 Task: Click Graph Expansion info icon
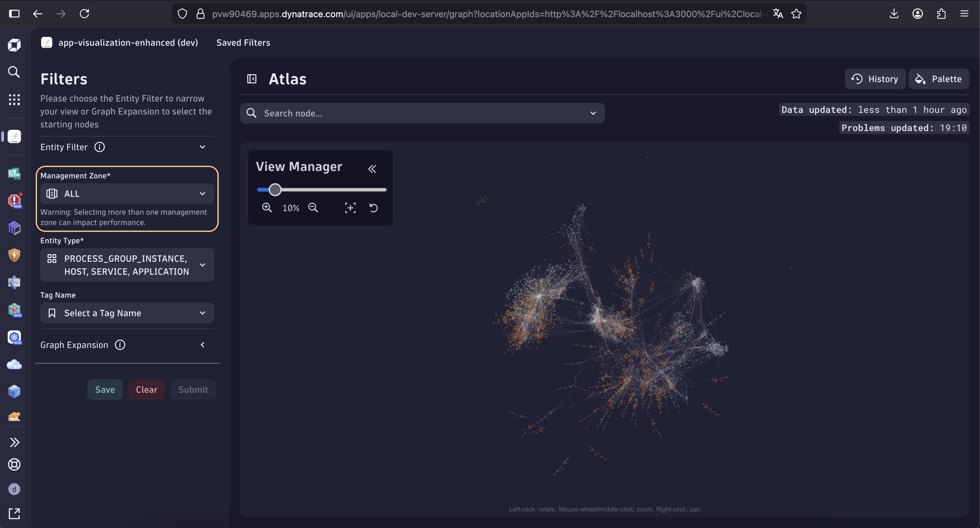120,345
